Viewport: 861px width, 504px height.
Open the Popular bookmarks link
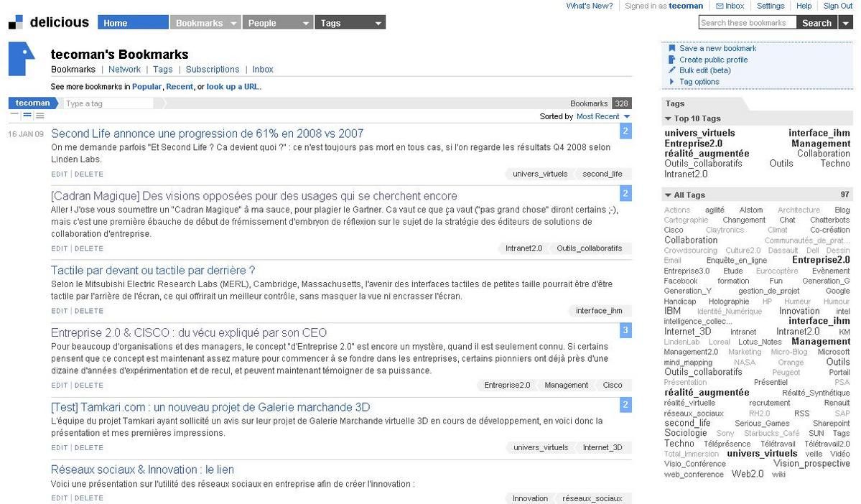(x=146, y=87)
